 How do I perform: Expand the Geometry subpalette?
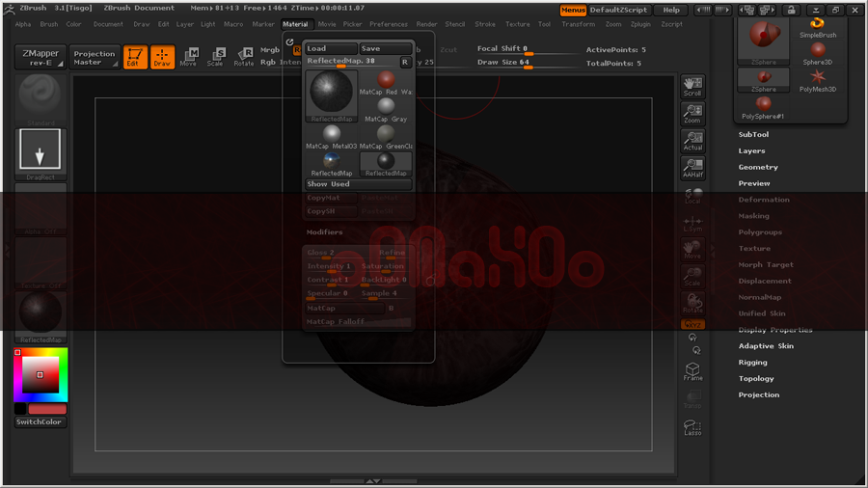[758, 167]
